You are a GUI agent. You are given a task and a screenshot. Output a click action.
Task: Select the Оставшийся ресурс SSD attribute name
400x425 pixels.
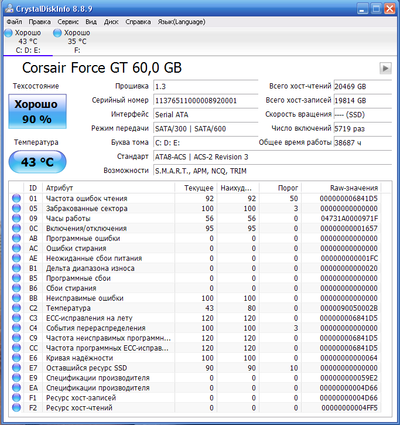coord(87,368)
